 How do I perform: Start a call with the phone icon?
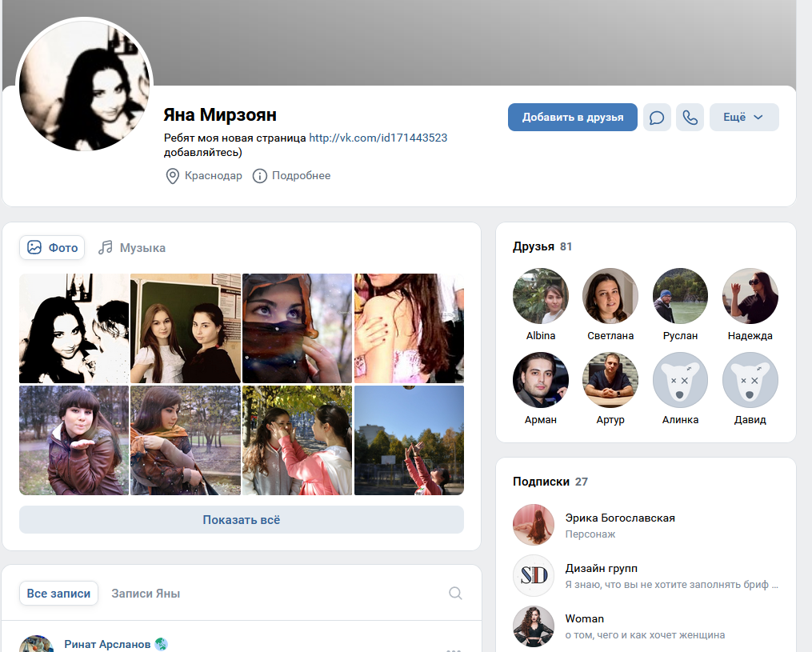690,117
